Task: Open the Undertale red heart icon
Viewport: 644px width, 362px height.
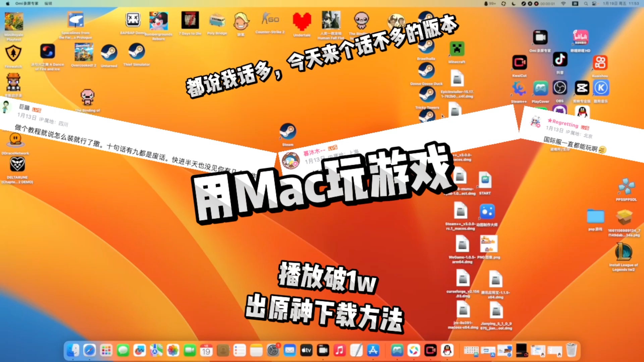Action: point(302,21)
